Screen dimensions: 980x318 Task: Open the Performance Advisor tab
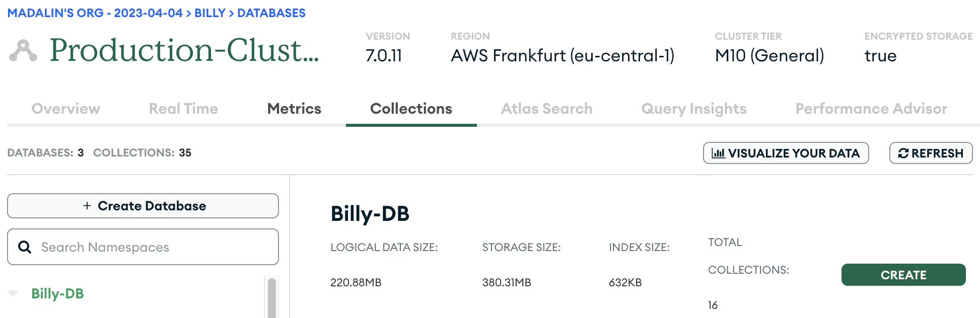point(871,109)
